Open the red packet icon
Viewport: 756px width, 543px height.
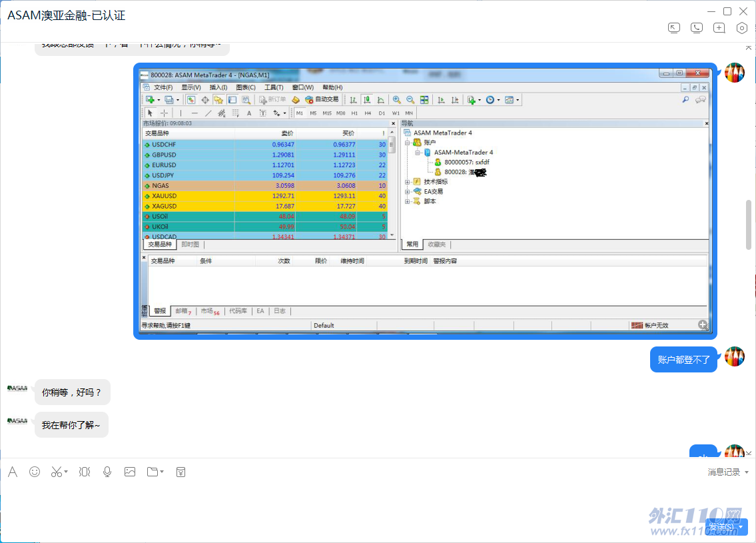(x=181, y=472)
